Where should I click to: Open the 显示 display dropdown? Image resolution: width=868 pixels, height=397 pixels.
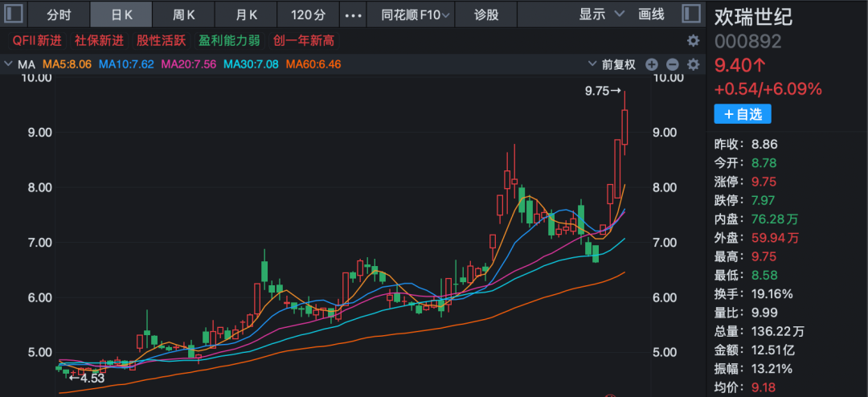click(x=601, y=14)
